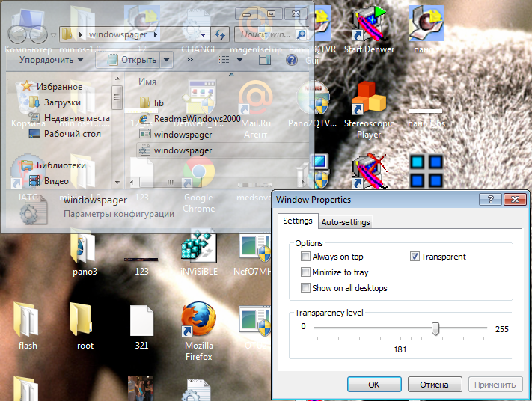
Task: Open the recent pages dropdown near navigation arrows
Action: tap(53, 34)
